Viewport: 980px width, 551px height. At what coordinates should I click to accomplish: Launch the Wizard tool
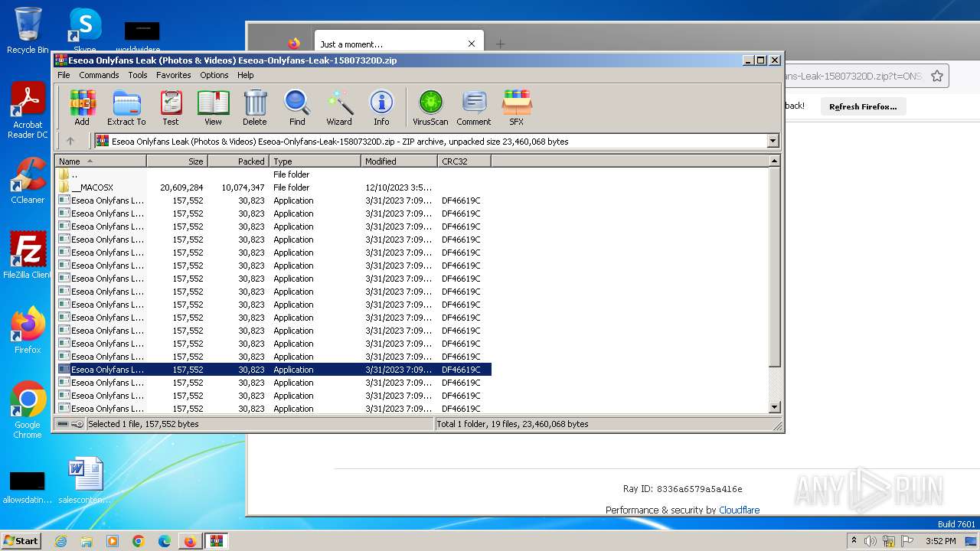(x=339, y=107)
